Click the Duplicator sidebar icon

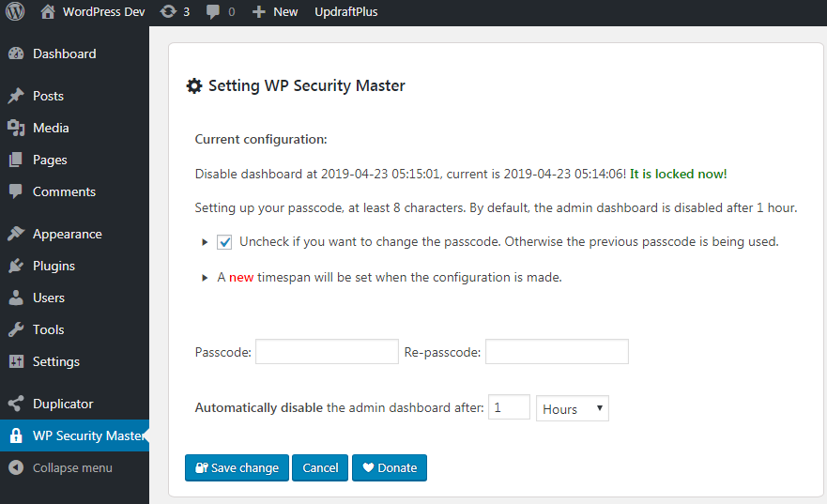pyautogui.click(x=16, y=404)
